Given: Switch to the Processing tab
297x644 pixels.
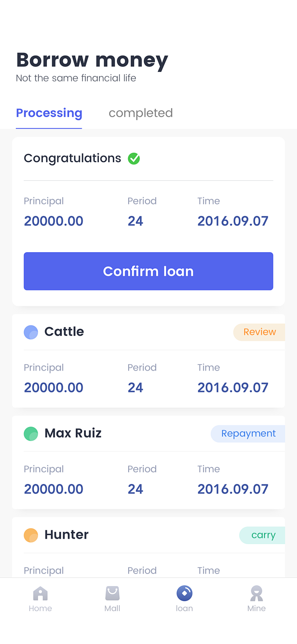Looking at the screenshot, I should point(49,113).
